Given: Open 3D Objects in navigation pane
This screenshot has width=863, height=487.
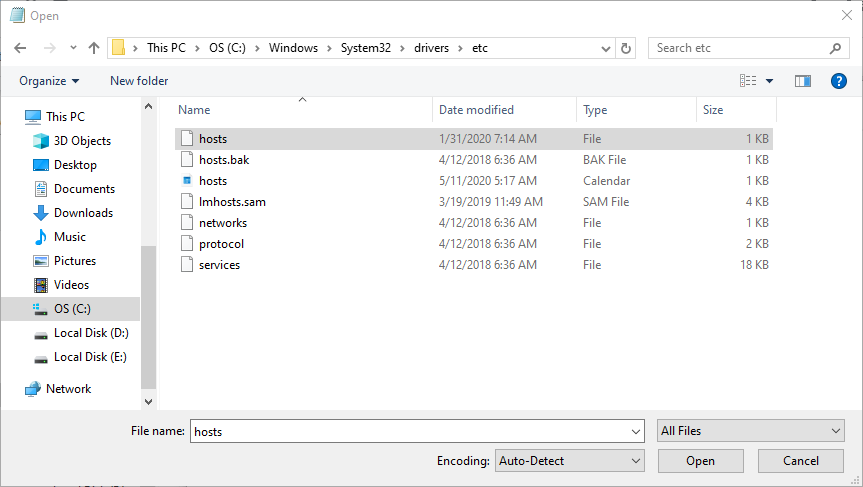Looking at the screenshot, I should tap(82, 141).
